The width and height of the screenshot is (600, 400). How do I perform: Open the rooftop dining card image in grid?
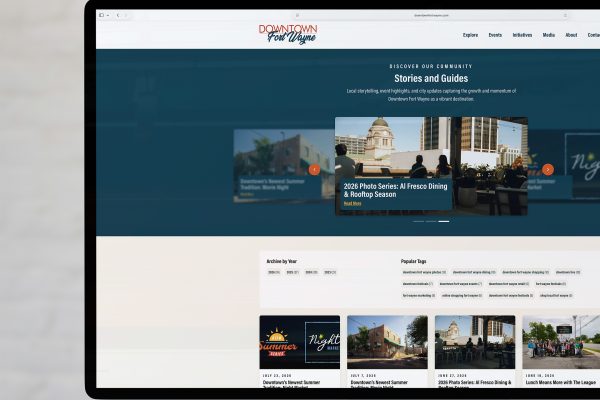pyautogui.click(x=475, y=342)
